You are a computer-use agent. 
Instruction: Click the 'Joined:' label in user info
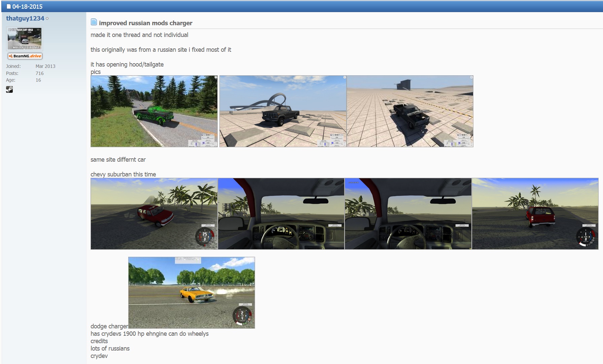(13, 66)
